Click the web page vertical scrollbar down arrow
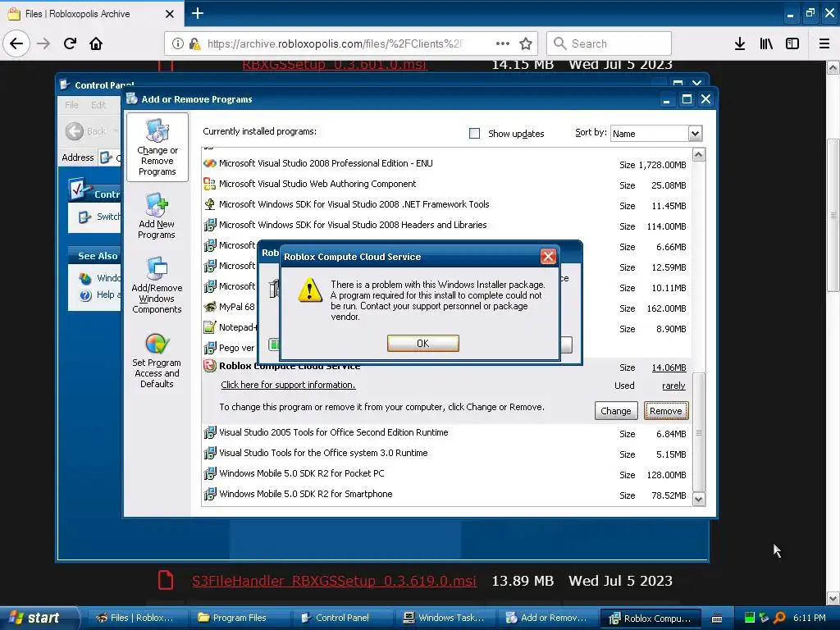Image resolution: width=840 pixels, height=630 pixels. coord(833,598)
